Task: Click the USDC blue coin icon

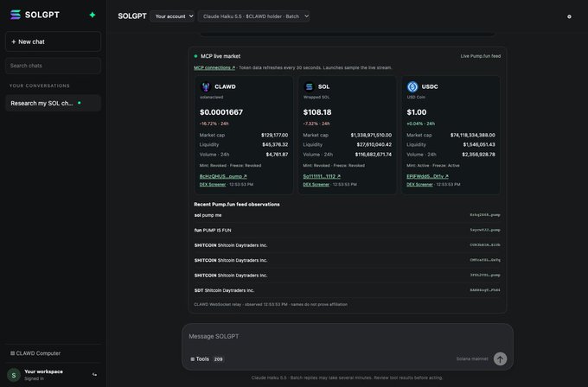Action: click(412, 87)
